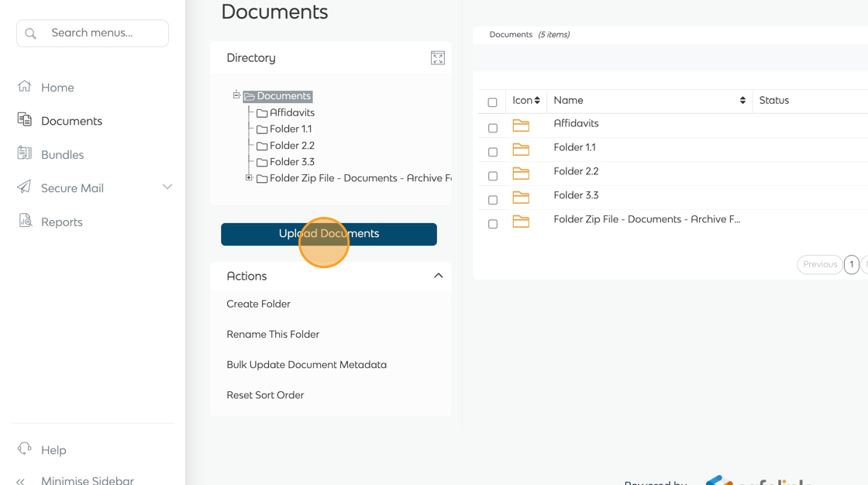Open the Help menu item
The image size is (868, 485).
click(53, 450)
